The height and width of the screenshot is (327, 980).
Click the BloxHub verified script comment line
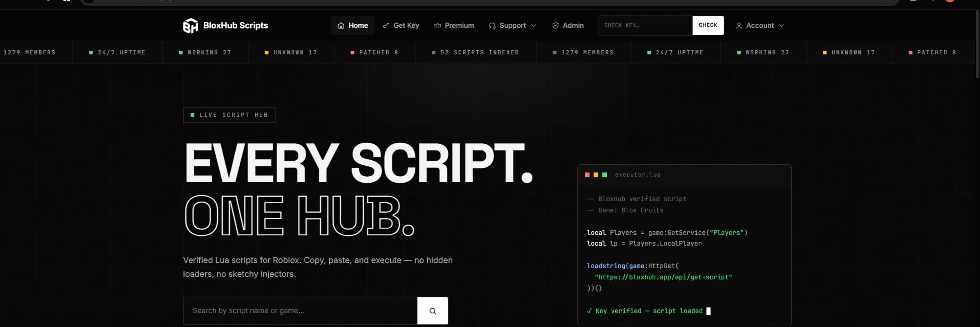click(637, 199)
